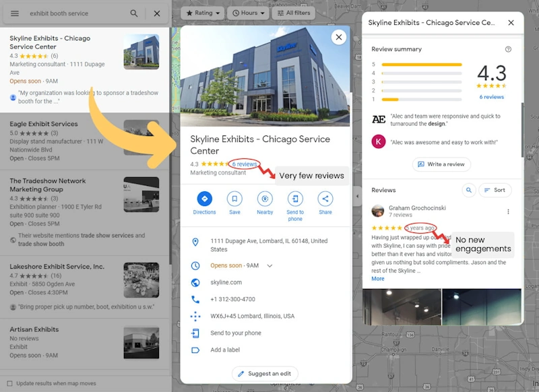The width and height of the screenshot is (539, 392).
Task: Click the label tag icon
Action: [x=195, y=350]
